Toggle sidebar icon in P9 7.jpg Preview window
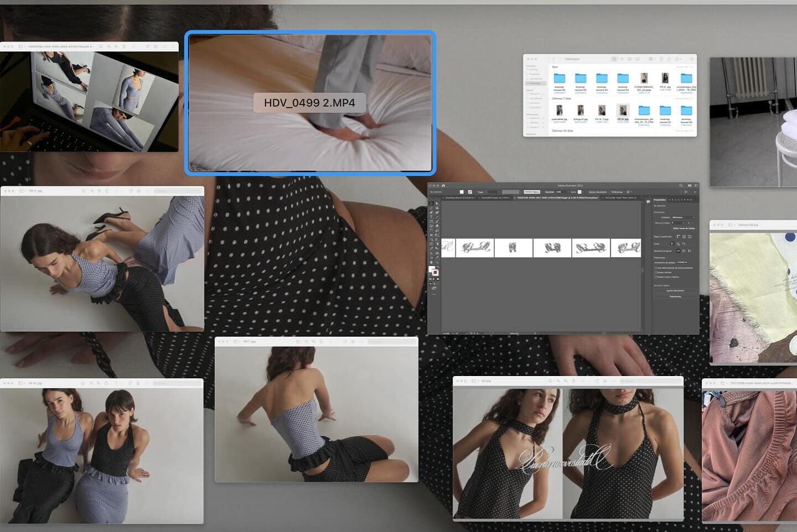 click(x=236, y=342)
